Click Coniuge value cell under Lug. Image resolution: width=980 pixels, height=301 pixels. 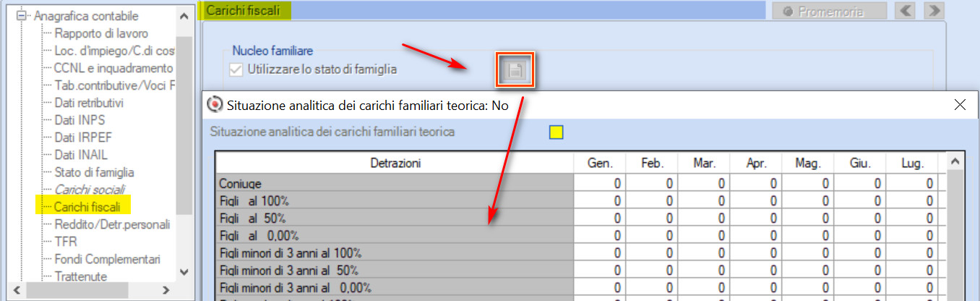(912, 184)
